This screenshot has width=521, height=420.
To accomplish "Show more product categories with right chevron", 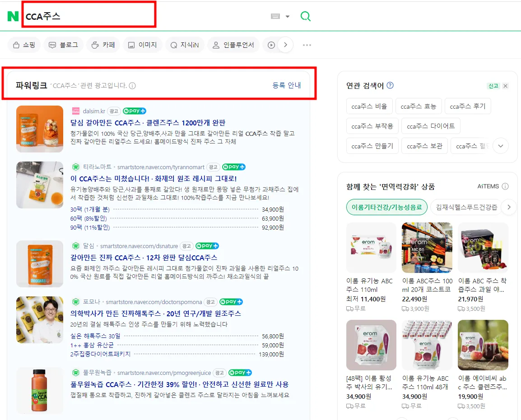I will tap(509, 207).
